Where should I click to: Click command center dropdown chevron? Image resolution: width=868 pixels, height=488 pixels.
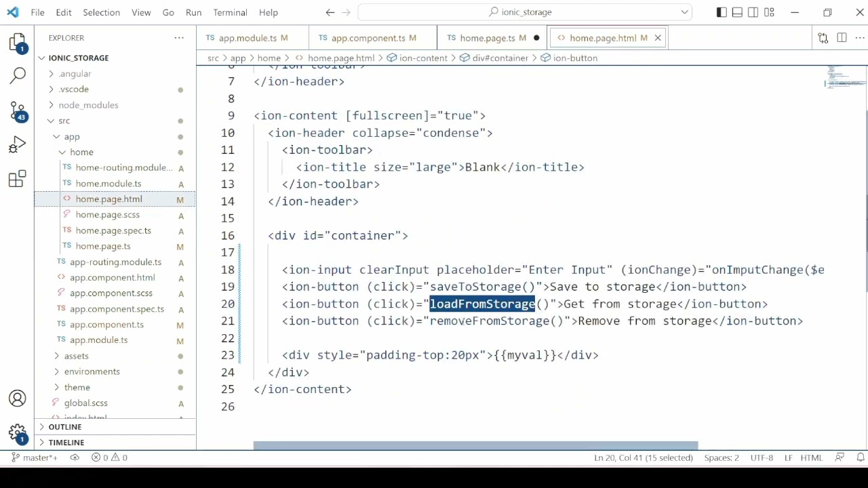pyautogui.click(x=685, y=12)
